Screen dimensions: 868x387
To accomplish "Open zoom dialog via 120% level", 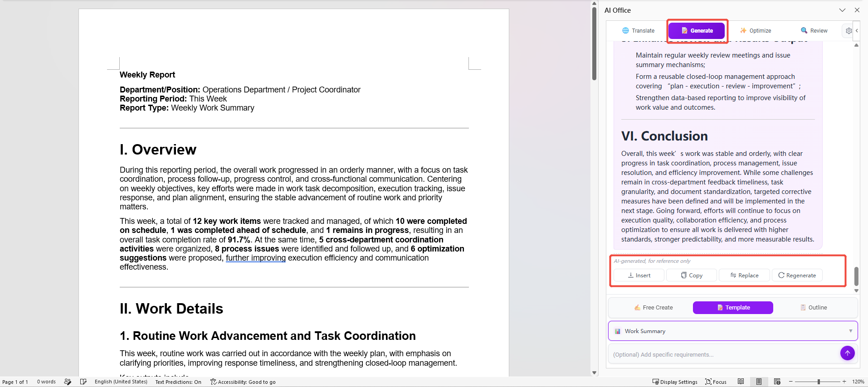I will pyautogui.click(x=858, y=382).
